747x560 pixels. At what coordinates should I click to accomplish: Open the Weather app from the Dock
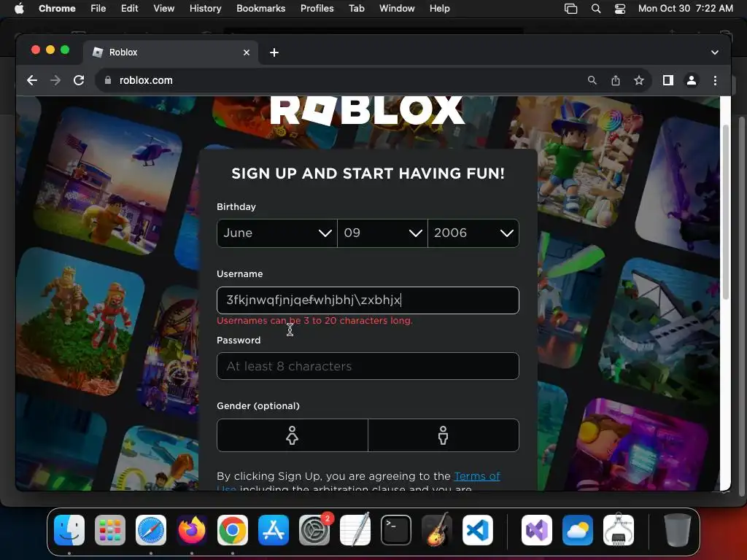[578, 530]
